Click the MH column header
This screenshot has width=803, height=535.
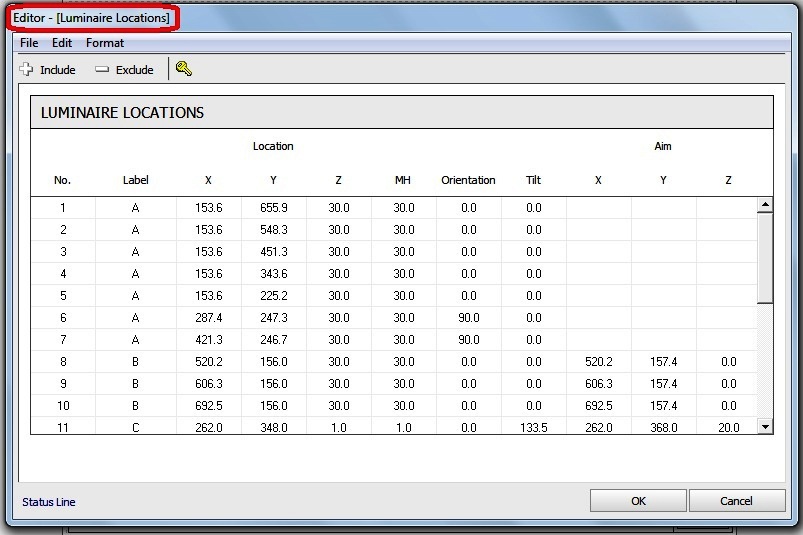coord(403,180)
